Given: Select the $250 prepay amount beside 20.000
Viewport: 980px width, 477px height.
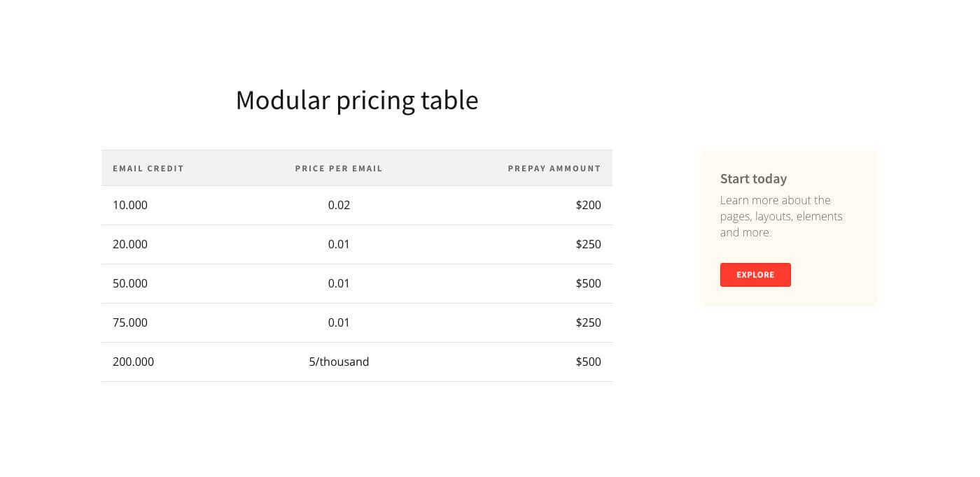Looking at the screenshot, I should [588, 244].
